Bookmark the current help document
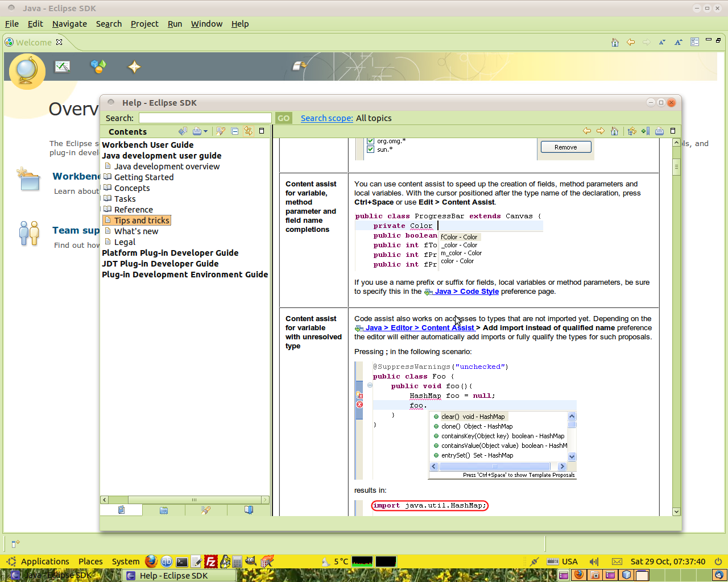Image resolution: width=728 pixels, height=582 pixels. 646,131
